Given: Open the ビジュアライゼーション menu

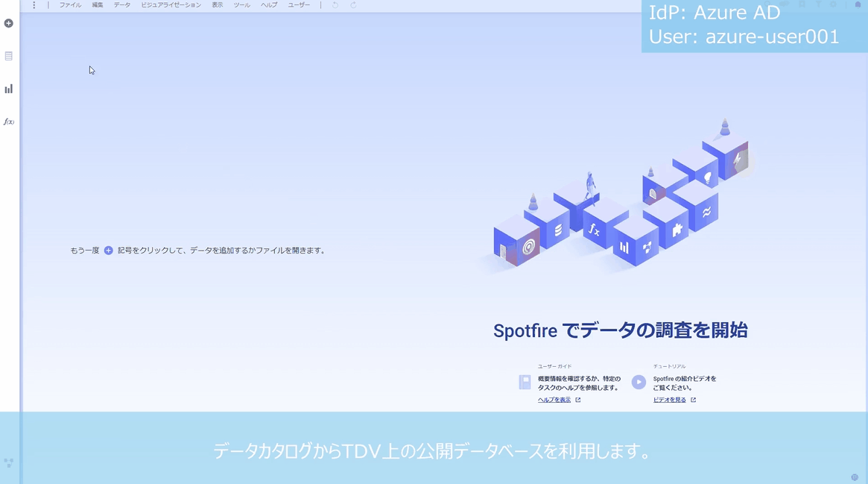Looking at the screenshot, I should [171, 4].
